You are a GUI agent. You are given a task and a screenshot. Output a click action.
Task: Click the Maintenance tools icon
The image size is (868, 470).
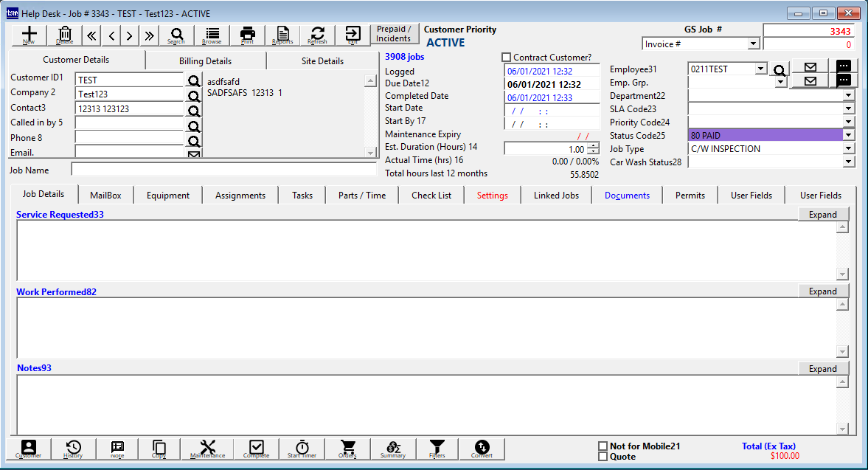pos(207,449)
